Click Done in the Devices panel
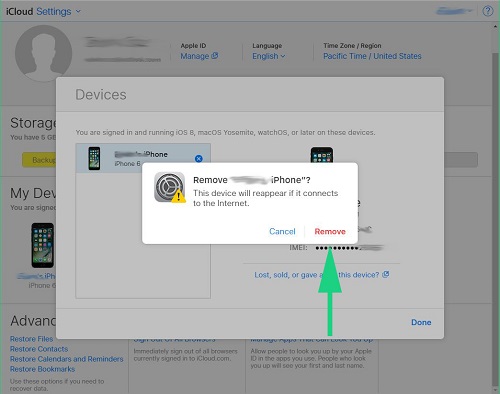This screenshot has width=500, height=394. [x=421, y=322]
